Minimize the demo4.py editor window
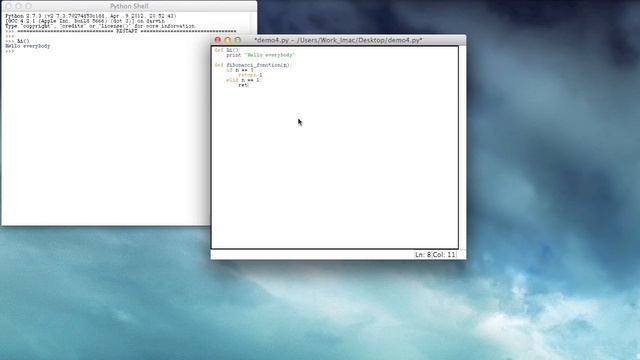Viewport: 640px width, 360px height. click(227, 40)
